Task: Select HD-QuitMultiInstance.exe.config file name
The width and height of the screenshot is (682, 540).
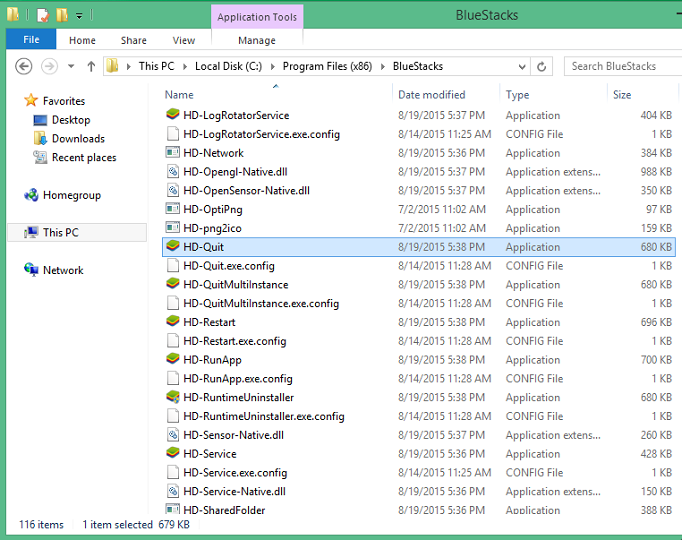Action: 261,303
